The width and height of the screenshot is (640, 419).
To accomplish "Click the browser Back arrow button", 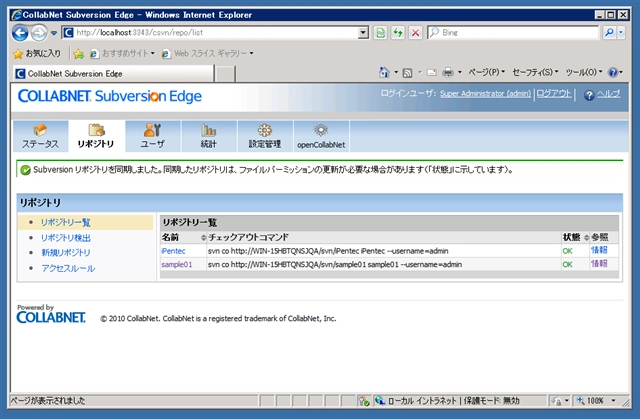I will [x=20, y=33].
